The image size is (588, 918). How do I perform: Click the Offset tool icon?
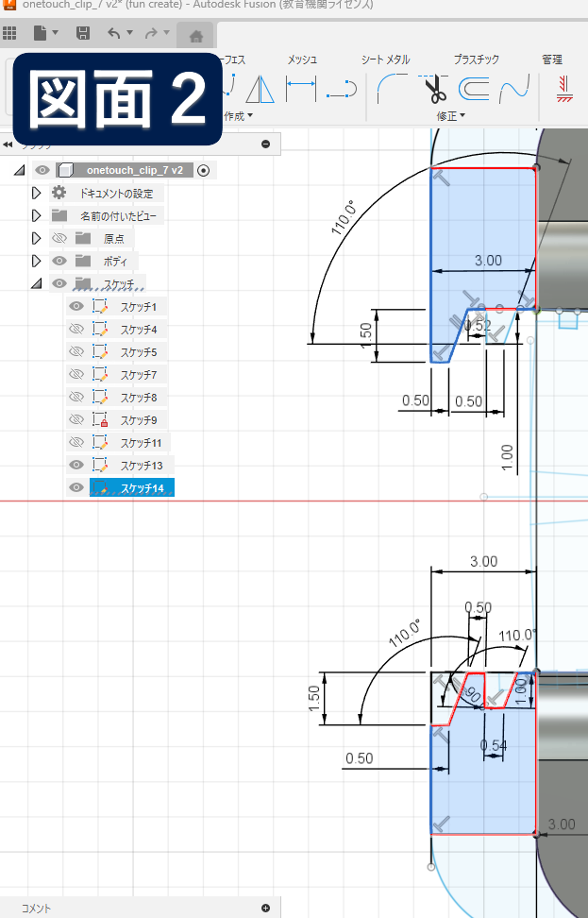point(475,90)
